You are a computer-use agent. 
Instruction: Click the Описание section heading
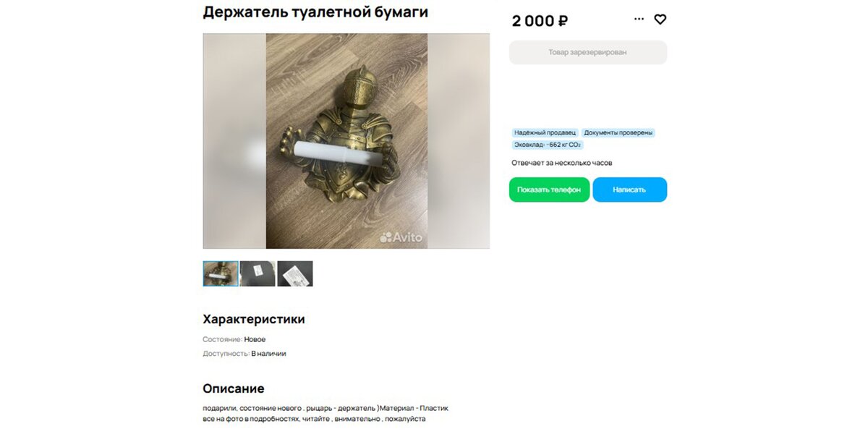pyautogui.click(x=234, y=388)
